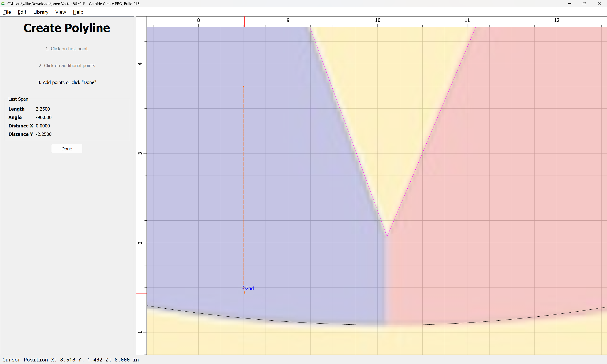Click the Cursor Position status bar readout
Image resolution: width=607 pixels, height=364 pixels.
(71, 360)
